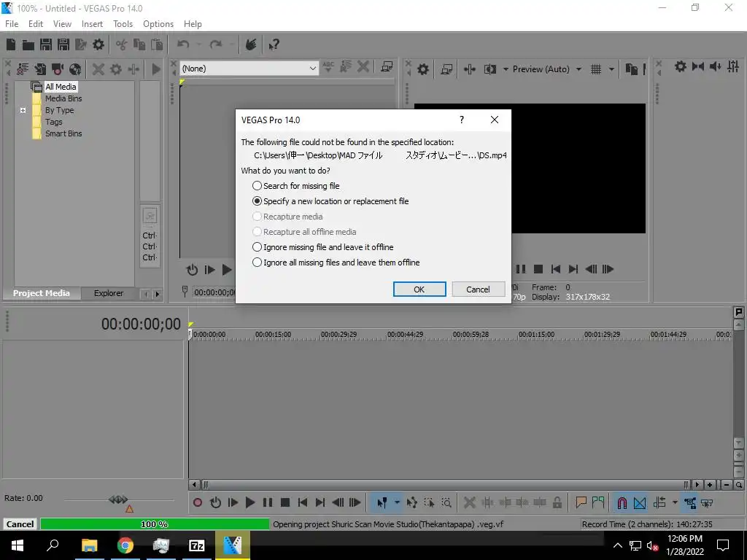Click OK in the VEGAS Pro dialog
Viewport: 747px width, 560px height.
tap(419, 289)
